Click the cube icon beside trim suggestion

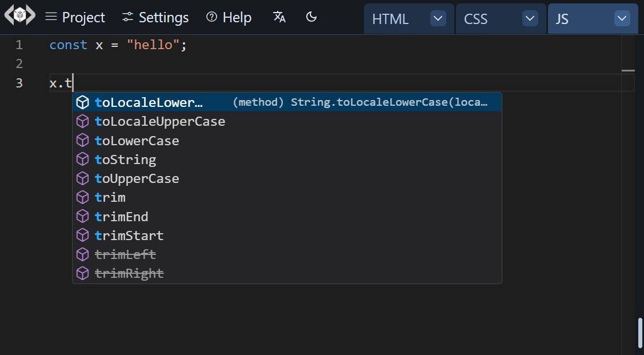point(82,197)
